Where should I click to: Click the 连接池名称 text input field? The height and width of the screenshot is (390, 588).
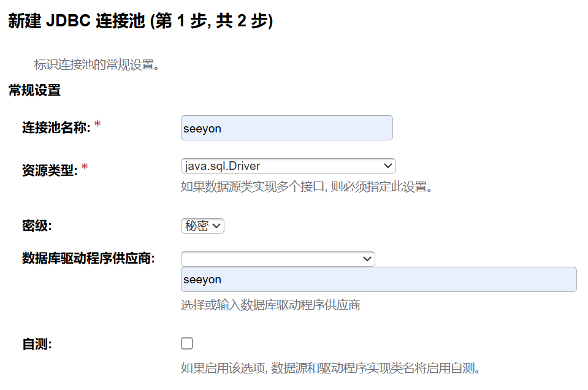(x=287, y=128)
